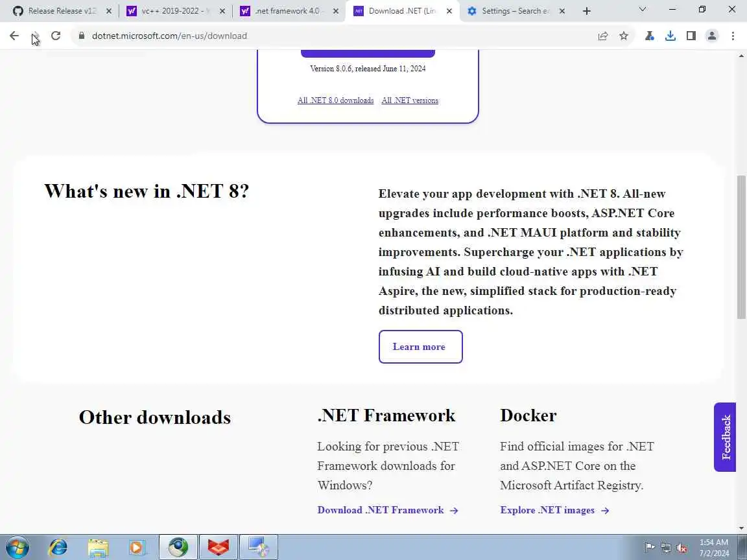Close the vc++ 2019-2022 tab
The height and width of the screenshot is (560, 747).
click(222, 11)
